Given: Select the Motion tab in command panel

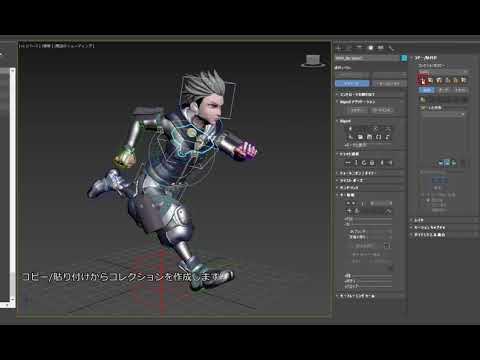Looking at the screenshot, I should click(x=370, y=48).
